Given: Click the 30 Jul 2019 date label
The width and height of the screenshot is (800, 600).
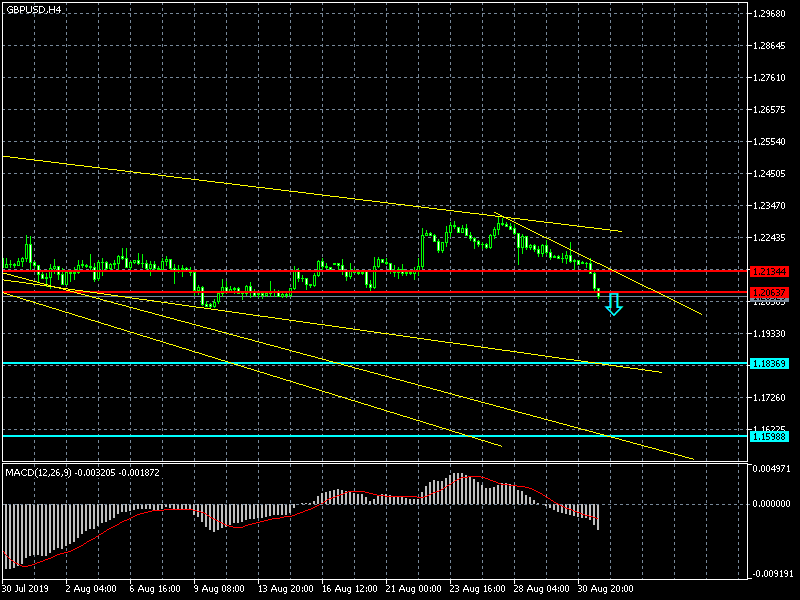Looking at the screenshot, I should 25,588.
